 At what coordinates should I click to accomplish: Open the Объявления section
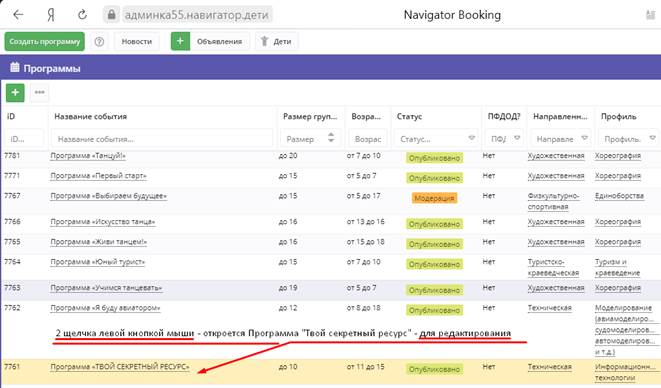click(x=219, y=41)
